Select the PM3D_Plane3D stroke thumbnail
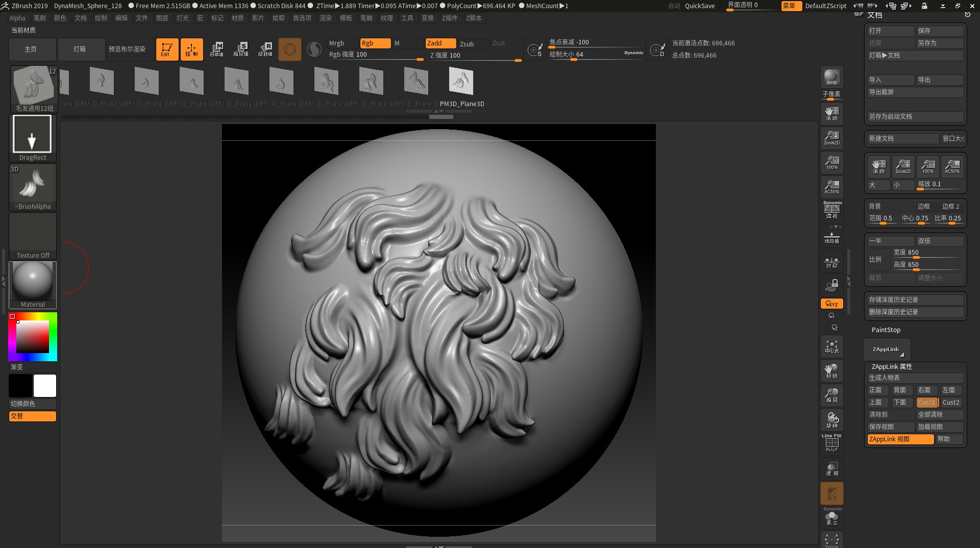The width and height of the screenshot is (980, 548). pyautogui.click(x=461, y=81)
